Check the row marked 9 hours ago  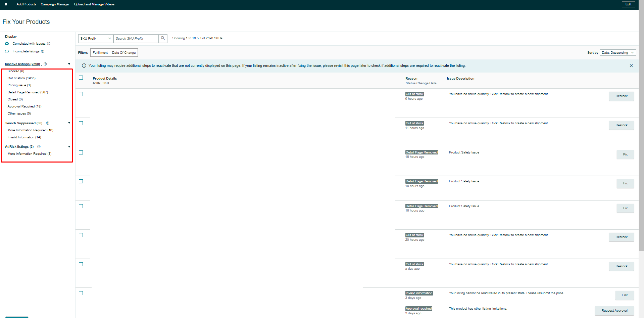81,94
